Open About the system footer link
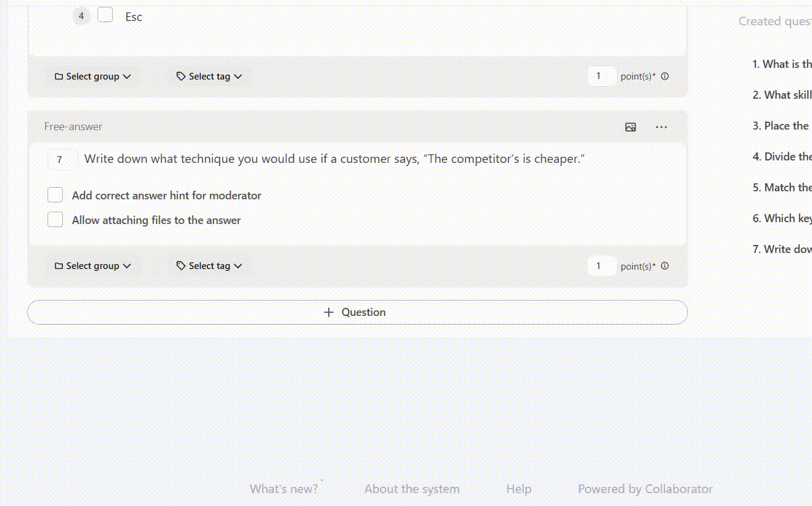 point(412,489)
